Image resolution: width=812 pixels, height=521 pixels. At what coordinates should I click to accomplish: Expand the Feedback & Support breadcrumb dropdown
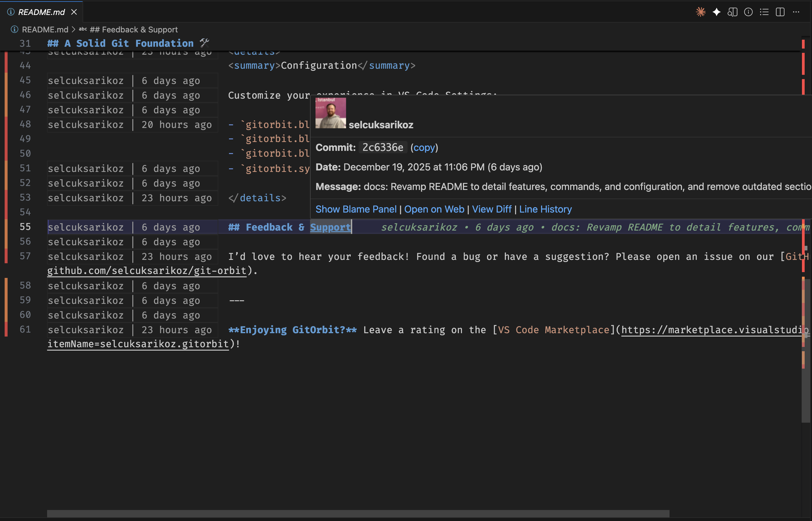134,29
